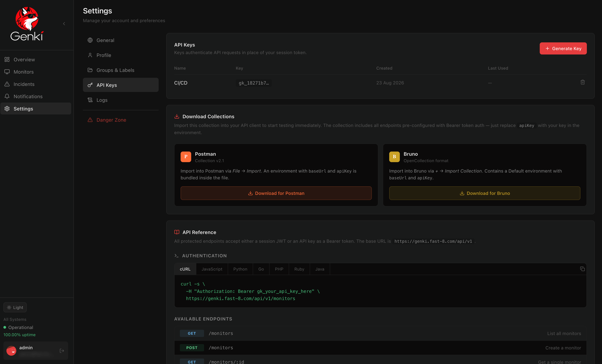Click the yellow Bruno B icon
This screenshot has height=364, width=602.
(x=394, y=157)
